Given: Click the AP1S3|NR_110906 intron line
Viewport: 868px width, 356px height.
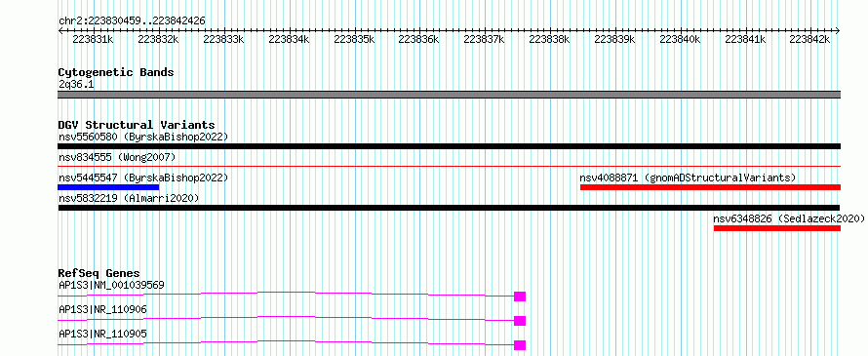Looking at the screenshot, I should coord(286,317).
